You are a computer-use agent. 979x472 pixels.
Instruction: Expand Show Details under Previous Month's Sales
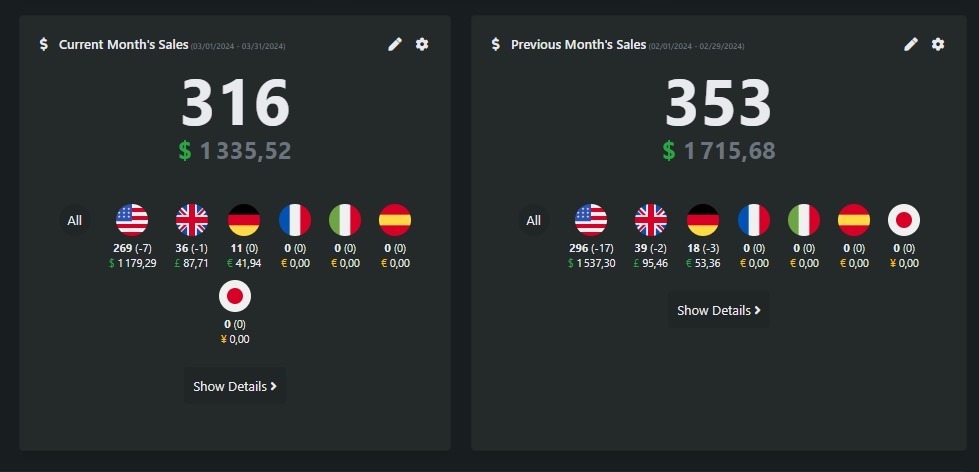point(719,310)
